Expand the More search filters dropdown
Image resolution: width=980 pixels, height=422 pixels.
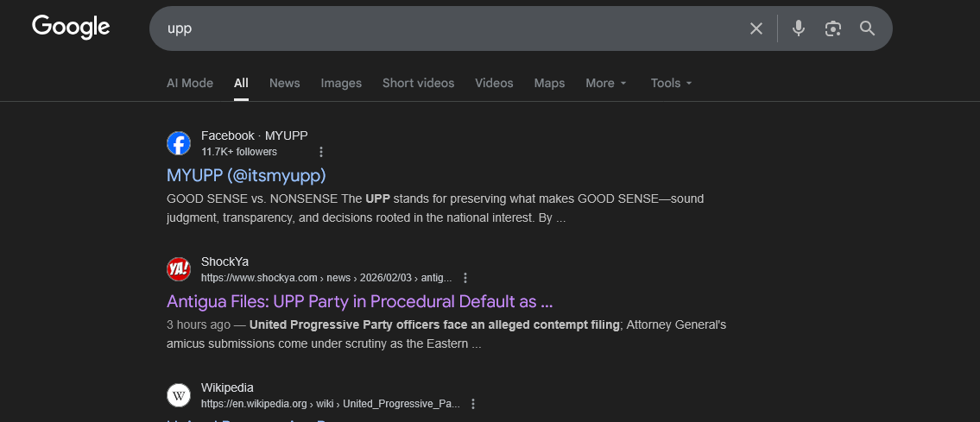[605, 83]
